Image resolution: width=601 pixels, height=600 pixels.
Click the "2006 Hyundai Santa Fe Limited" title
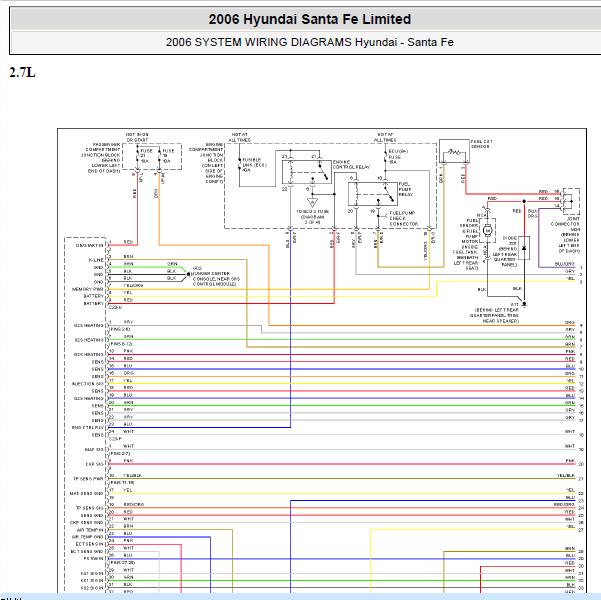310,19
